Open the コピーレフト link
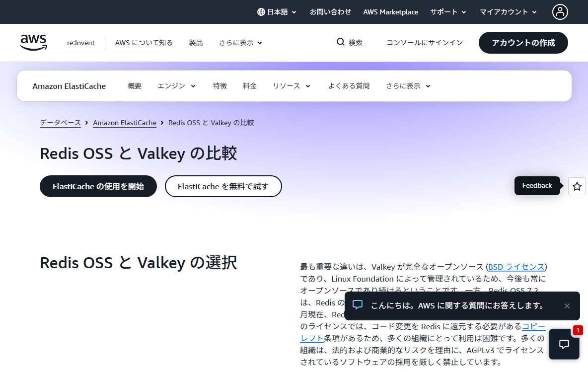 click(534, 327)
